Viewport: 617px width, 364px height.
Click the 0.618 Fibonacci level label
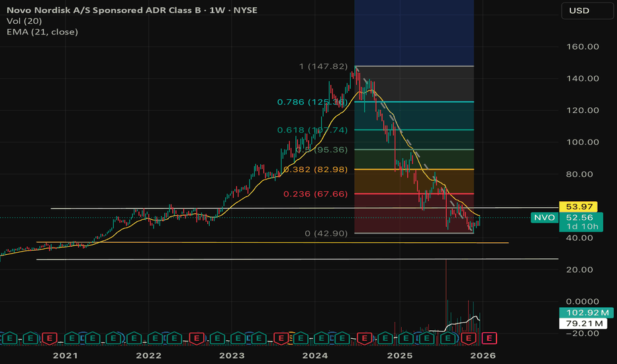[312, 130]
